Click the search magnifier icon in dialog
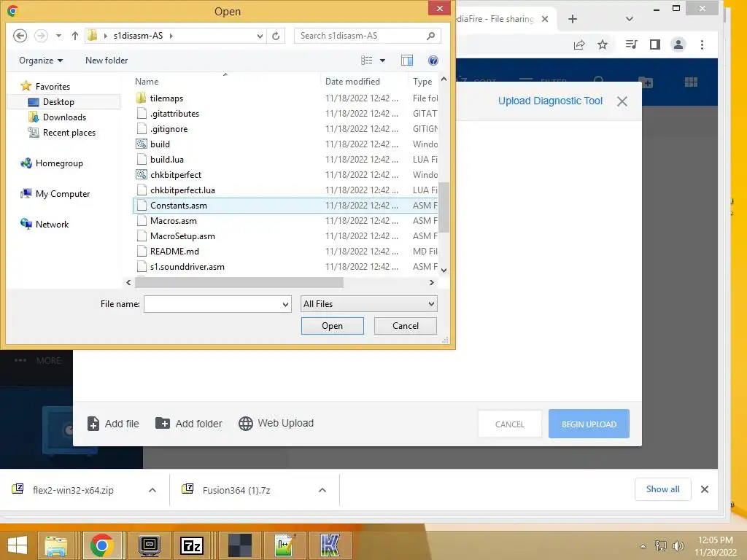This screenshot has width=747, height=560. tap(430, 36)
